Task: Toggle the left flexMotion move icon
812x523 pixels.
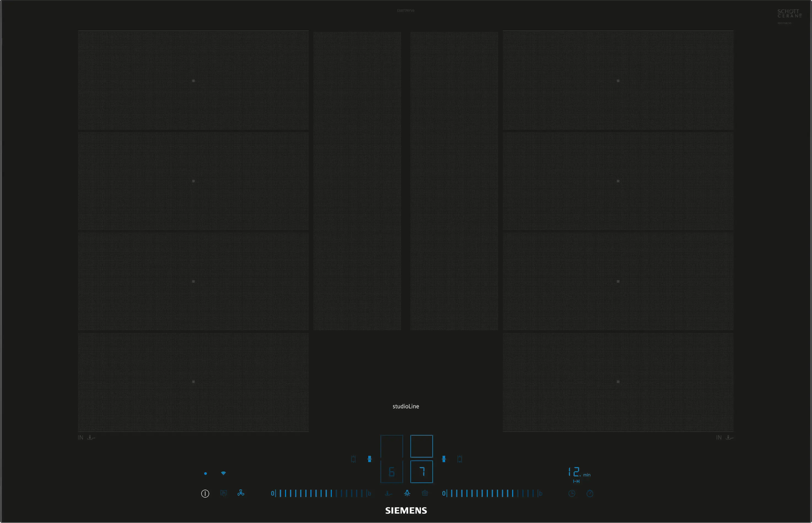Action: tap(354, 459)
